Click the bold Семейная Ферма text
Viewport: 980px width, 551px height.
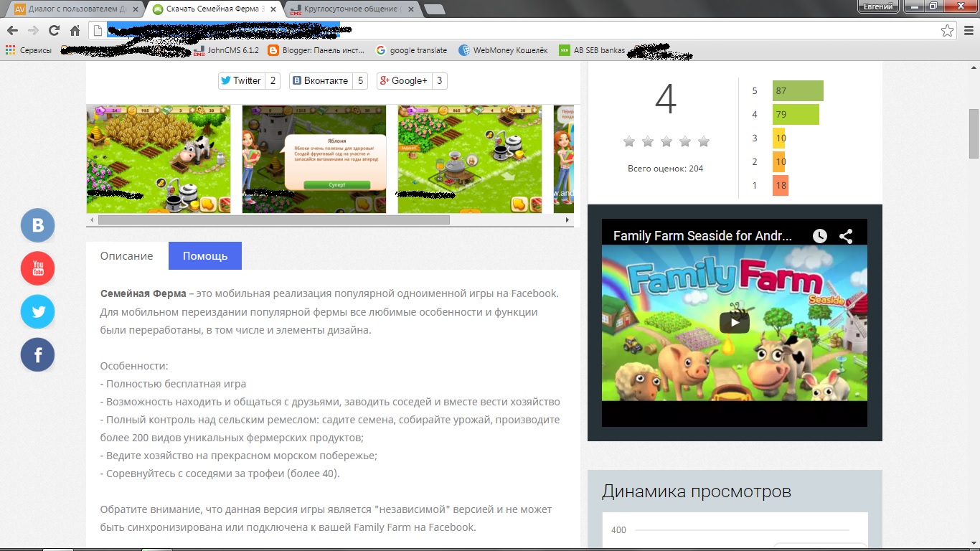(x=143, y=293)
